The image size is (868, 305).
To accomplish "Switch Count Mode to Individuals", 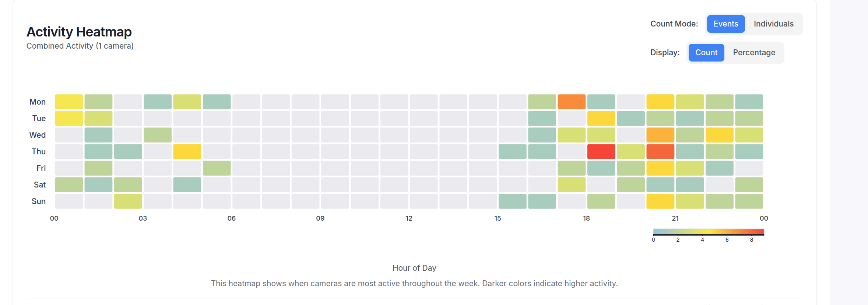I will coord(773,24).
